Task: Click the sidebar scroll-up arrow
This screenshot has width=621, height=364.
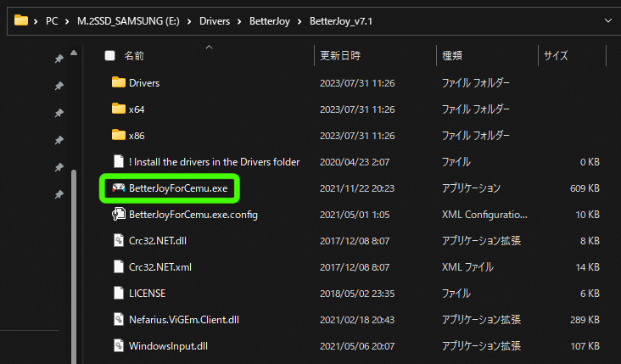Action: [x=74, y=53]
